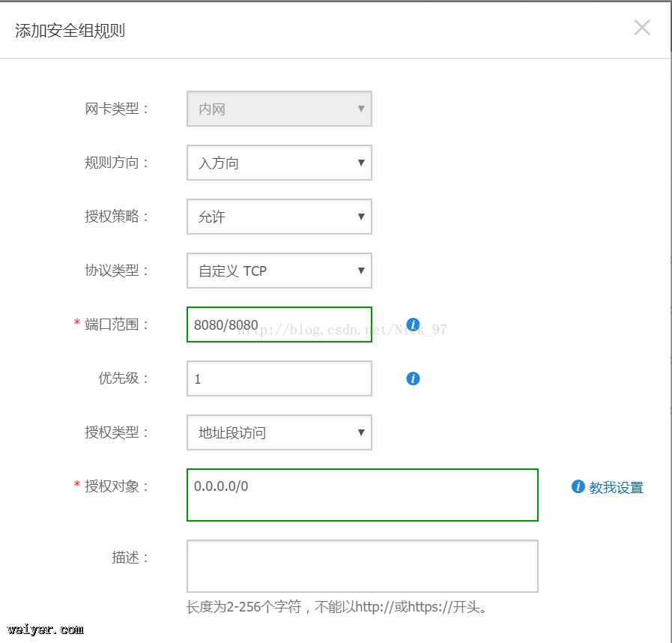
Task: Click the 端口范围 field label
Action: pos(117,324)
